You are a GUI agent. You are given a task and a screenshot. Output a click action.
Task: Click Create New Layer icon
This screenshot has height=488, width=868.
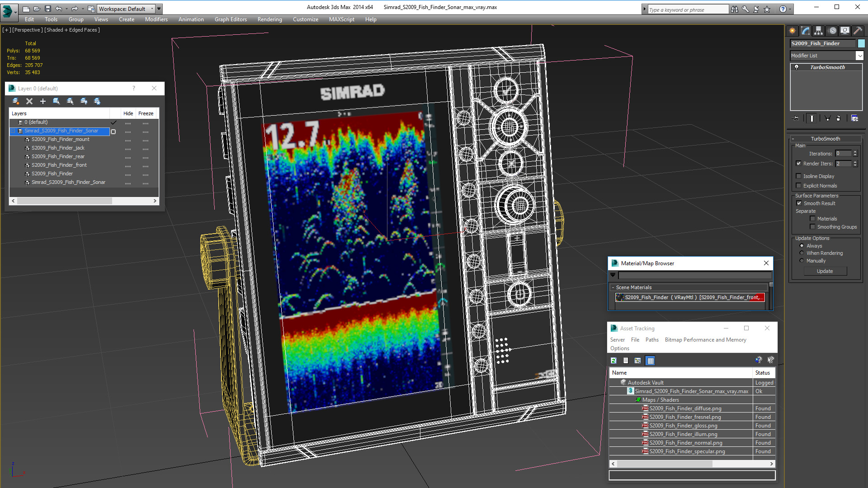tap(16, 101)
